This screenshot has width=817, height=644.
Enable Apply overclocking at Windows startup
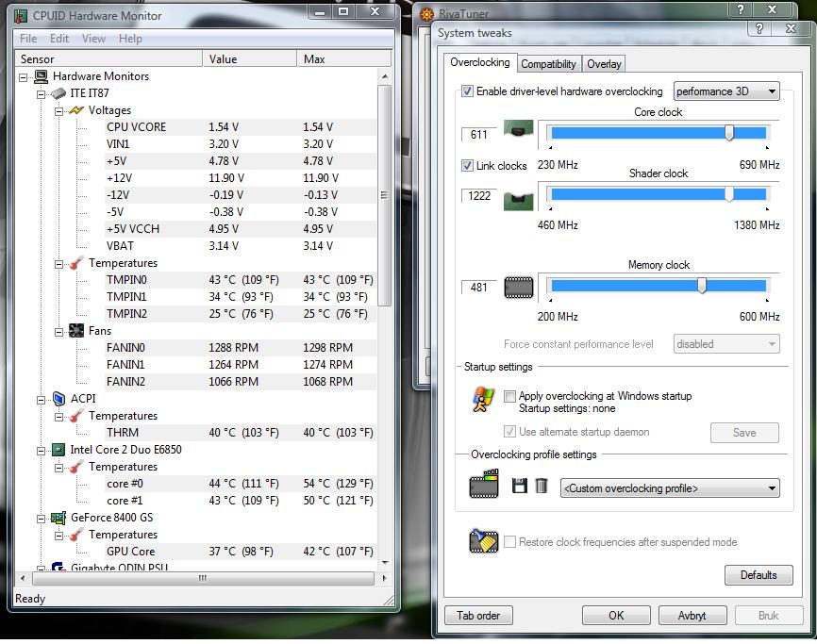[x=509, y=396]
